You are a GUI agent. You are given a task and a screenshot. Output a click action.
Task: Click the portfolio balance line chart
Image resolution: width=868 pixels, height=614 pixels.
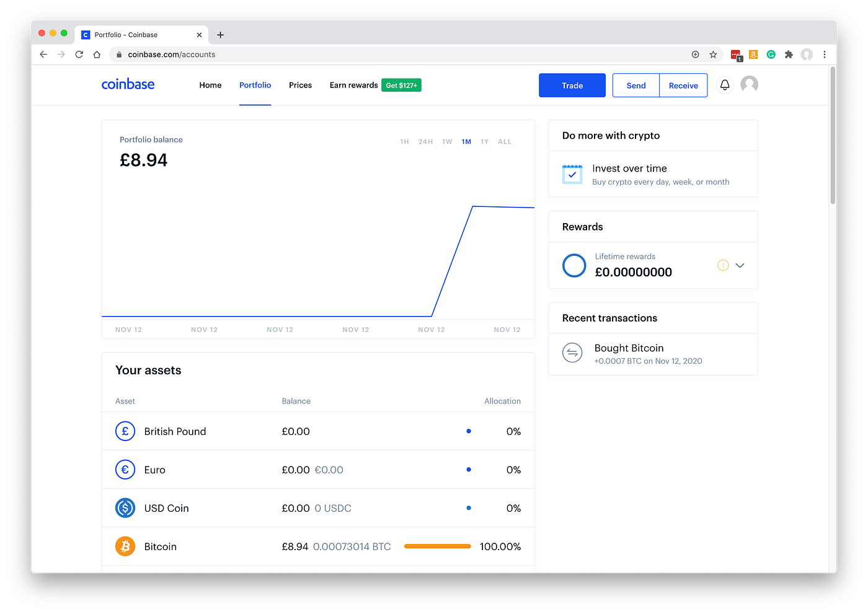[318, 261]
